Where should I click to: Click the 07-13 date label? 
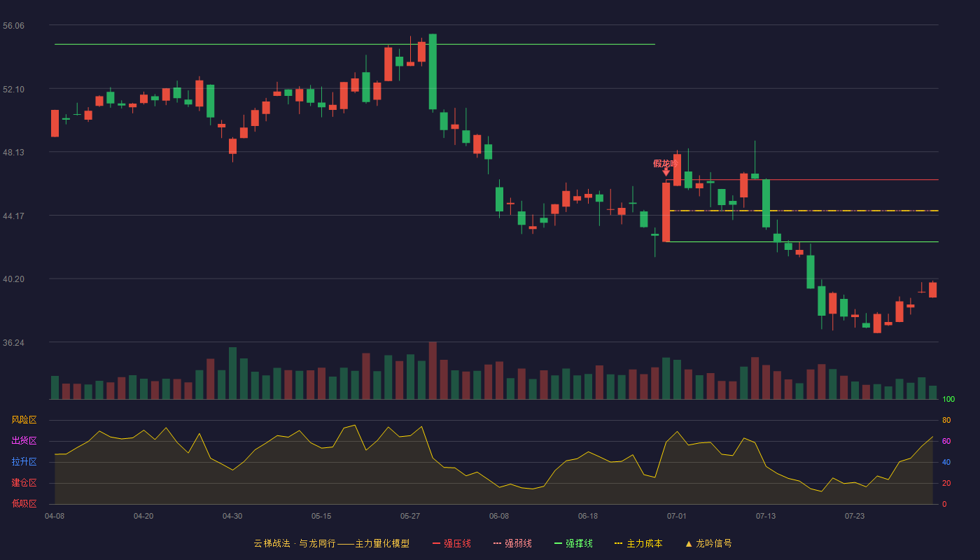[766, 516]
